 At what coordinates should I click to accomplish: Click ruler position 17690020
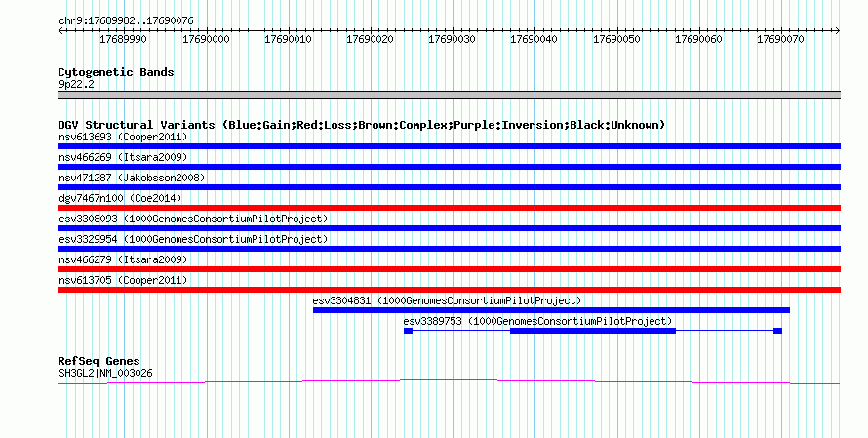(370, 39)
